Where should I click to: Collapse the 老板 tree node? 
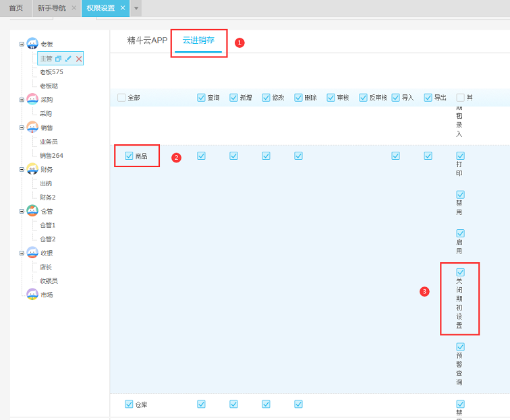point(22,44)
